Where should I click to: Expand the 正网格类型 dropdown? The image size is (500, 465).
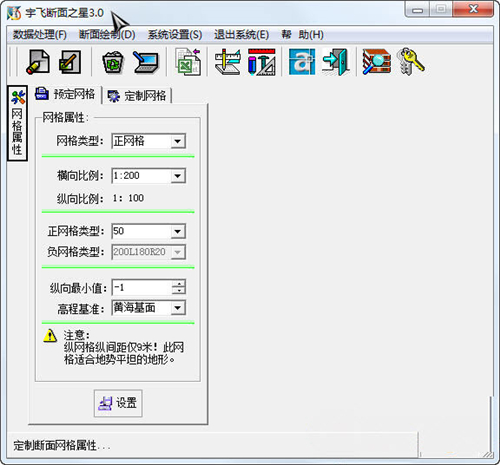[178, 231]
